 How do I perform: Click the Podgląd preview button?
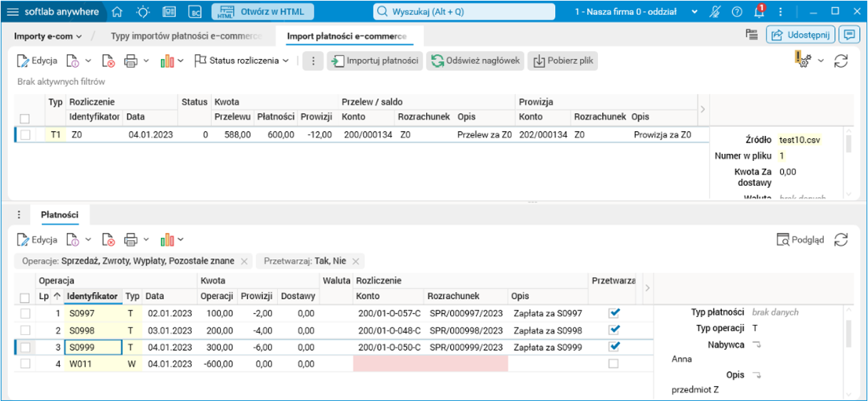[x=800, y=240]
